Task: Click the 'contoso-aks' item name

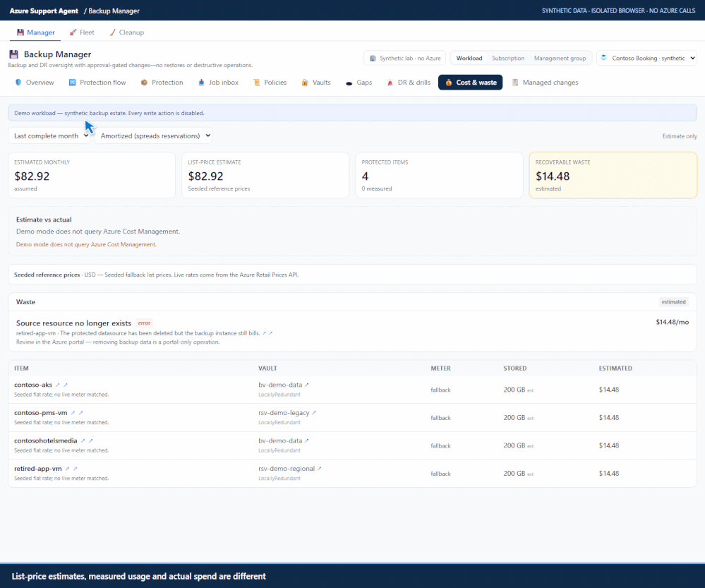Action: tap(33, 385)
